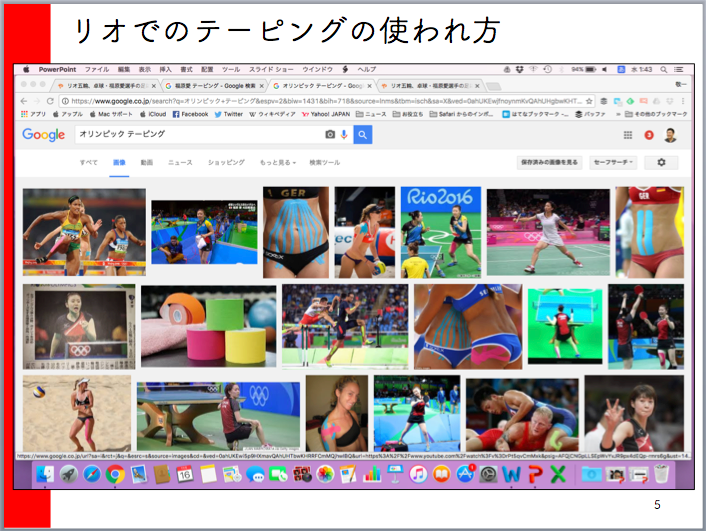Open iTunes music note icon

pos(418,475)
